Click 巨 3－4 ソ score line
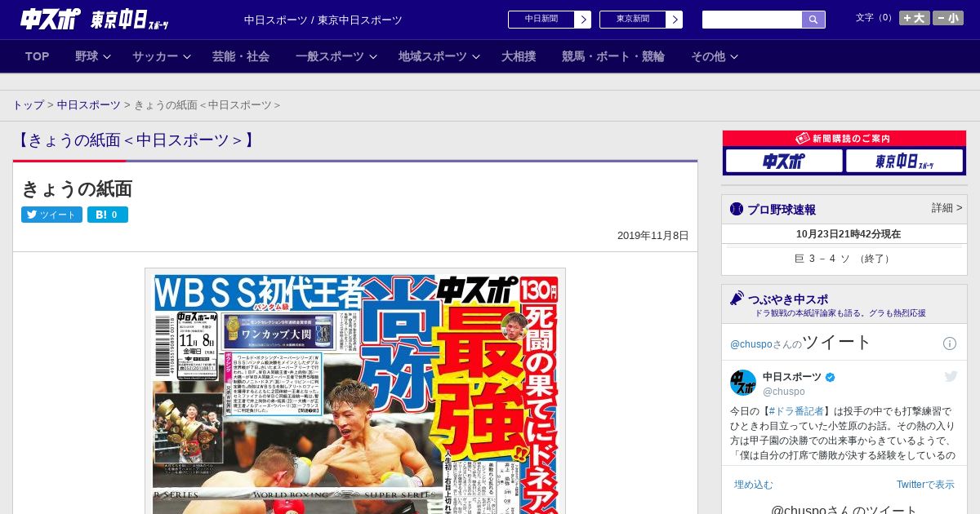 pyautogui.click(x=844, y=259)
